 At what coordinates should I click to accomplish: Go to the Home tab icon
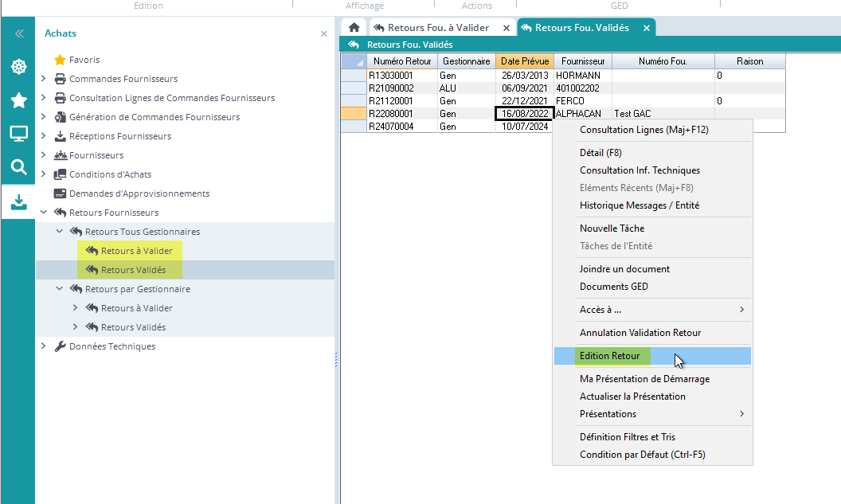(x=354, y=28)
